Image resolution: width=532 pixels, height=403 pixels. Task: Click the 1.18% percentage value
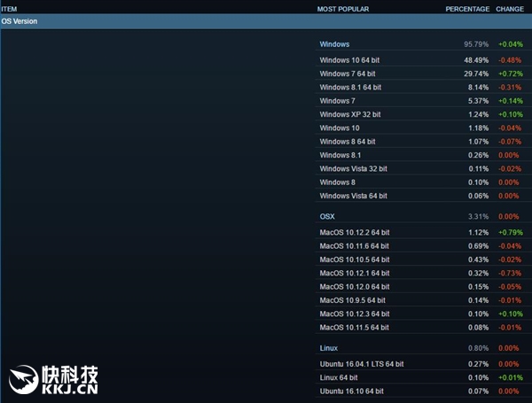click(x=479, y=128)
